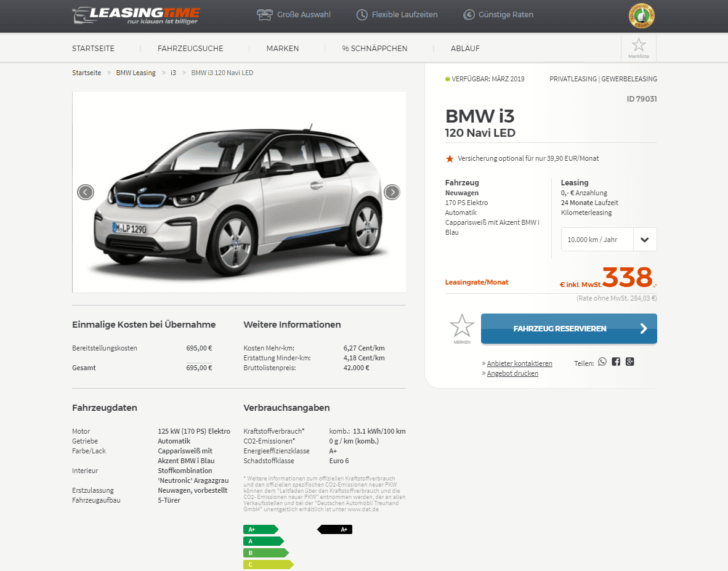Click the orange star next to Versicherung
This screenshot has width=728, height=571.
point(450,159)
